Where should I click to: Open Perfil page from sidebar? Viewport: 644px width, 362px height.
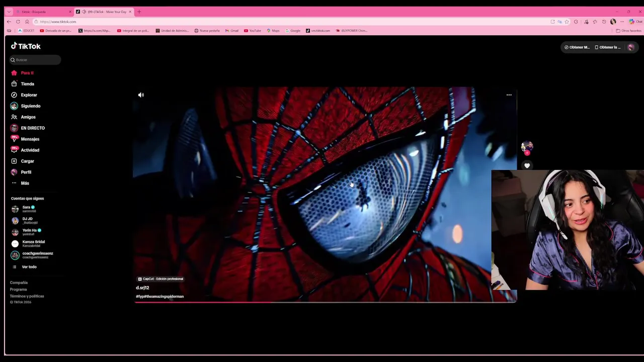[x=21, y=172]
